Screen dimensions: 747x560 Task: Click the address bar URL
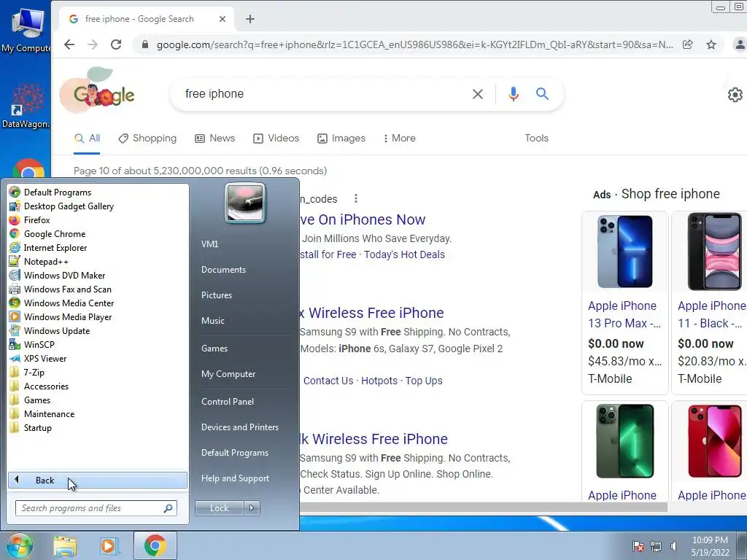tap(414, 44)
